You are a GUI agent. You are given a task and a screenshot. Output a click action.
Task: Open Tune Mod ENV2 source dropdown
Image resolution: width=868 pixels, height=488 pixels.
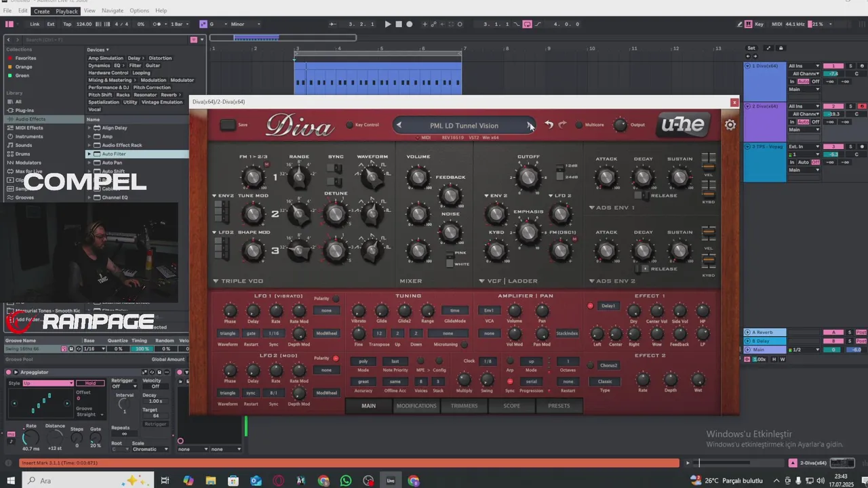tap(223, 195)
